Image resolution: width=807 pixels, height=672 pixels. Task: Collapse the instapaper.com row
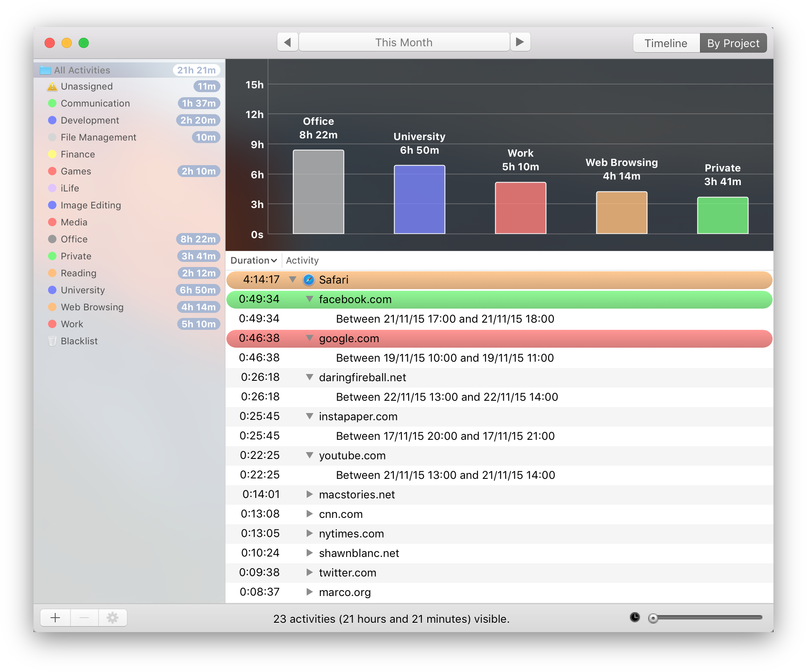coord(310,416)
